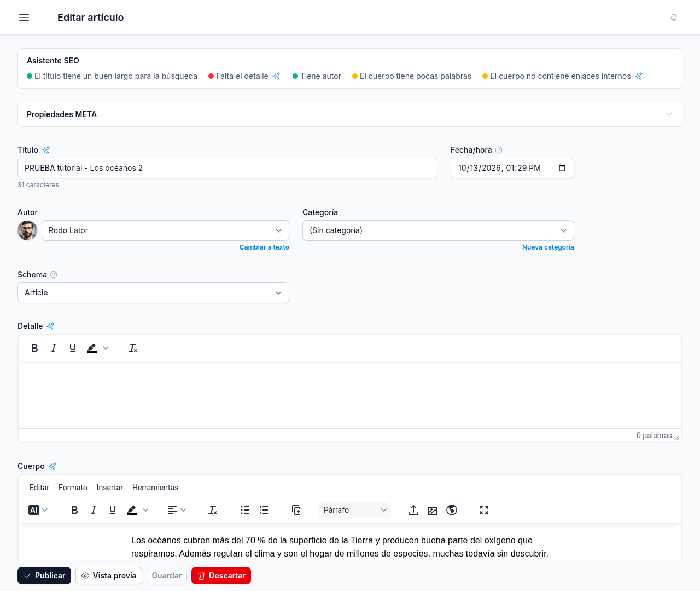The height and width of the screenshot is (591, 700).
Task: Click the globe embed icon in Cuerpo toolbar
Action: point(452,510)
